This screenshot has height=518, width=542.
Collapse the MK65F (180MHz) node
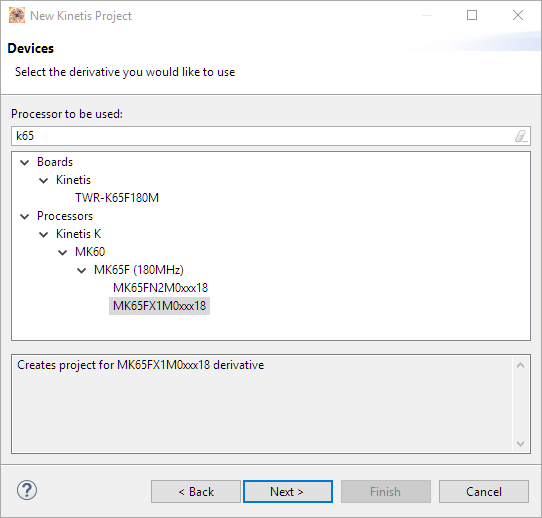pyautogui.click(x=82, y=270)
